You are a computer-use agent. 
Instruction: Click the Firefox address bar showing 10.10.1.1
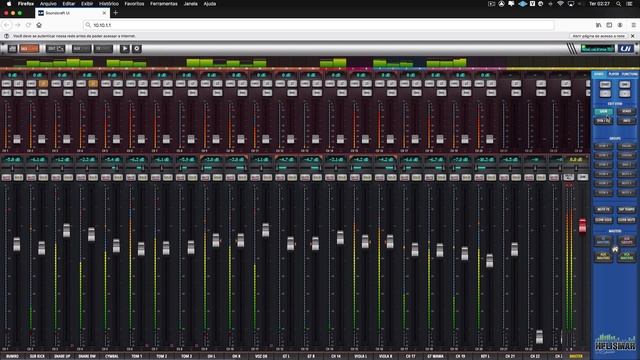click(x=318, y=25)
